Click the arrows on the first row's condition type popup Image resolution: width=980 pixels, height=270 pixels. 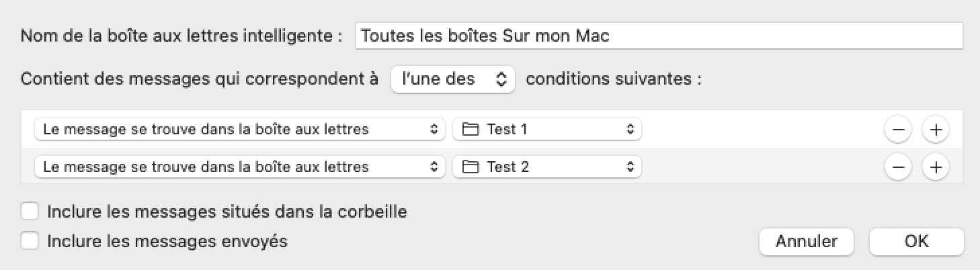coord(434,130)
